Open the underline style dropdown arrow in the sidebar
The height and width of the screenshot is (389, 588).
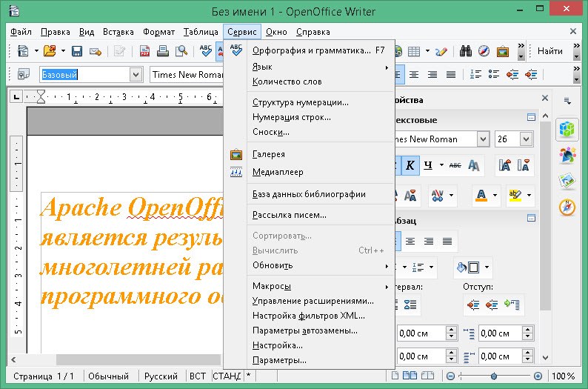[x=441, y=165]
